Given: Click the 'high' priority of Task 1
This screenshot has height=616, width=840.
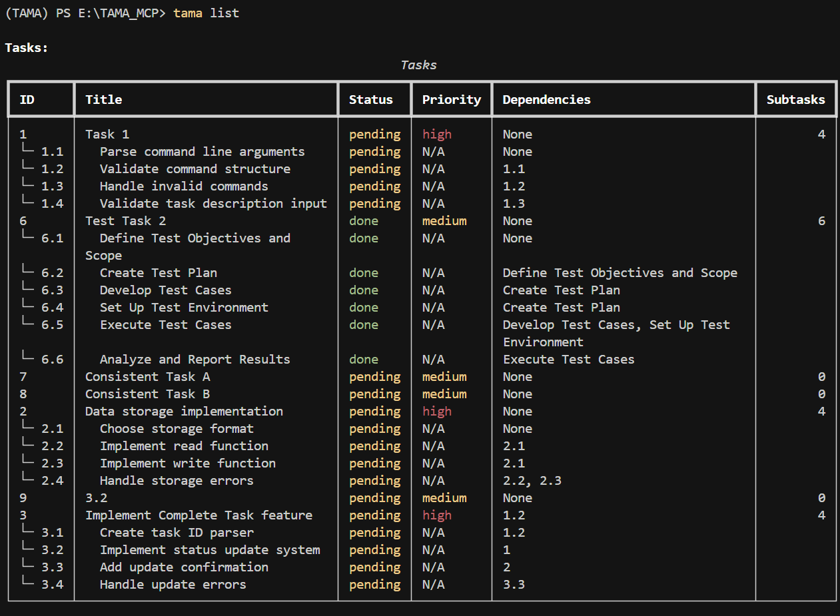Looking at the screenshot, I should pos(437,134).
